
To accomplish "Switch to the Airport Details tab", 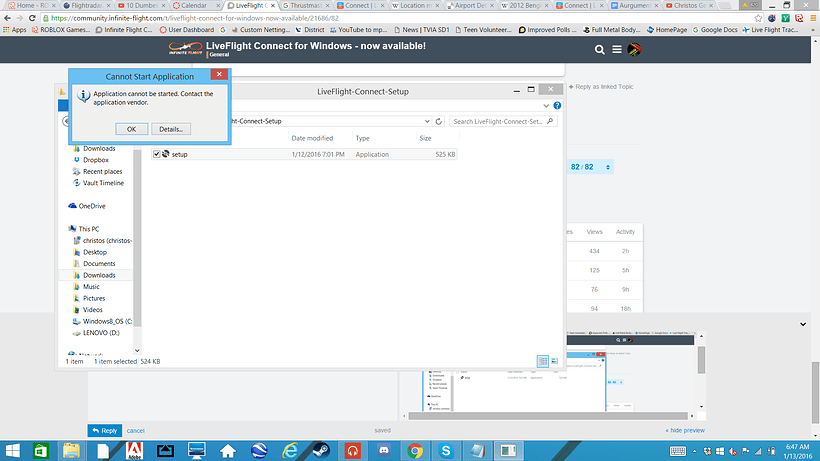I will point(469,5).
